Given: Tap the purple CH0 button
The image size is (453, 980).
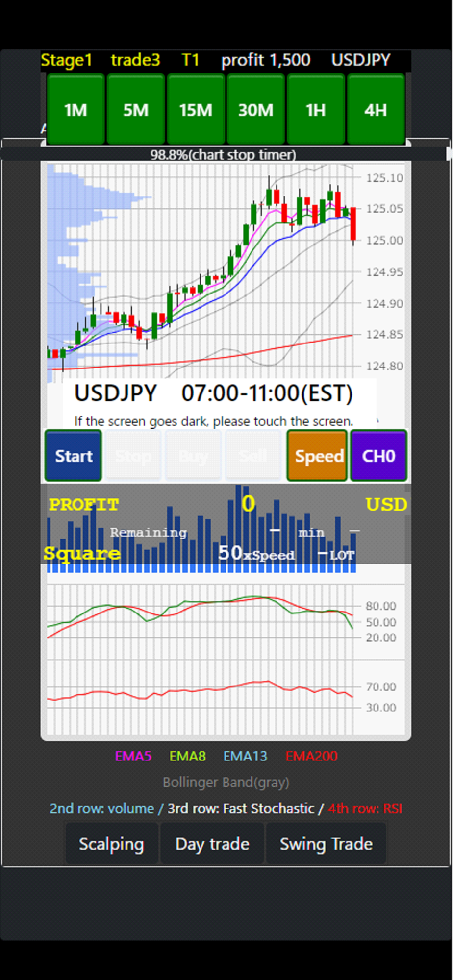Looking at the screenshot, I should (378, 456).
